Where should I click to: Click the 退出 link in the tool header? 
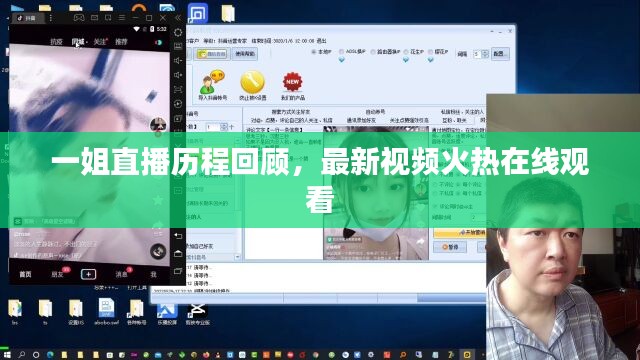[322, 41]
